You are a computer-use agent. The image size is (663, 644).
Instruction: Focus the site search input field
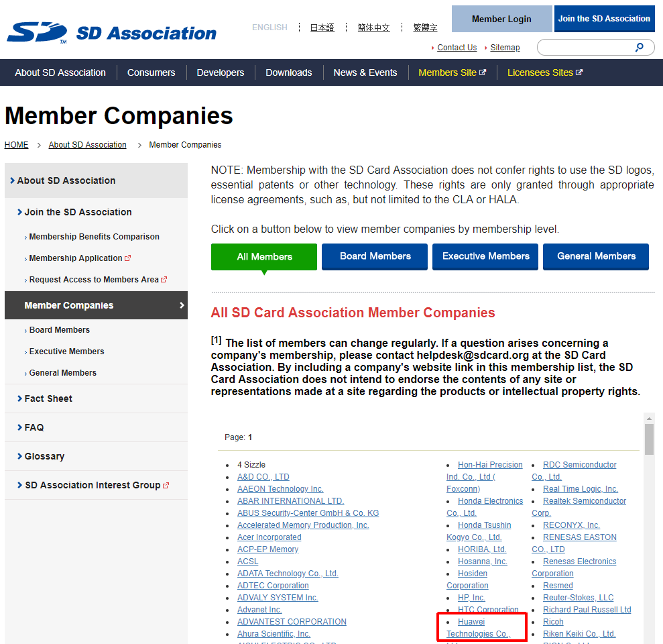[583, 47]
